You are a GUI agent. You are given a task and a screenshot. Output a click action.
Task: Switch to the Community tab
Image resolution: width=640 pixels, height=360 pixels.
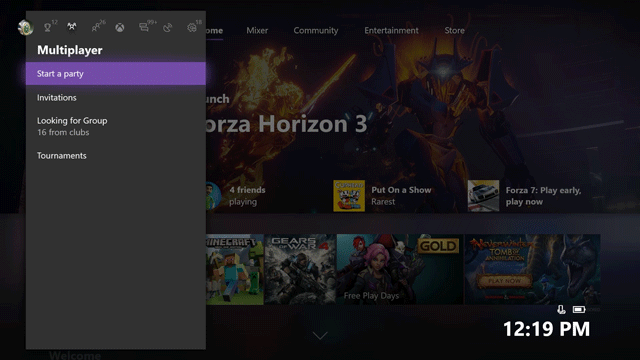[316, 31]
